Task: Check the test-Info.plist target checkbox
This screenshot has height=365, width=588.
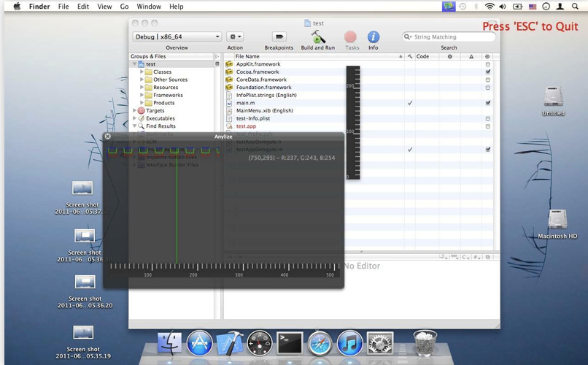Action: point(487,118)
